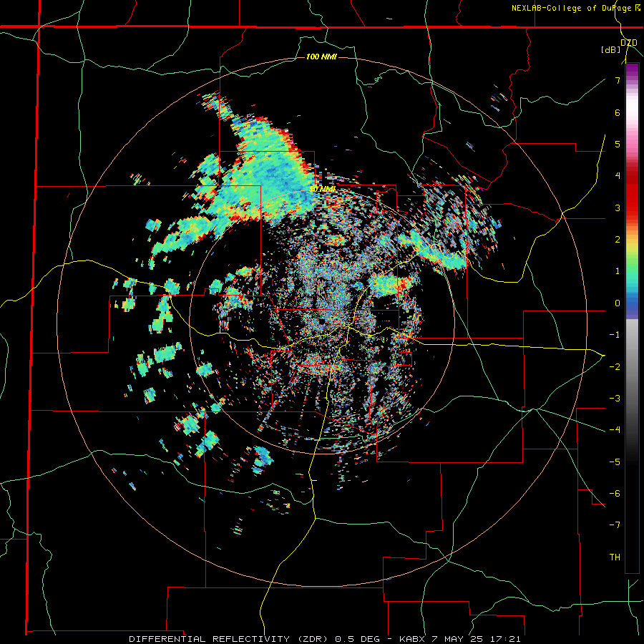Click the "50 NMI" range ring label
This screenshot has width=644, height=644.
coord(323,190)
